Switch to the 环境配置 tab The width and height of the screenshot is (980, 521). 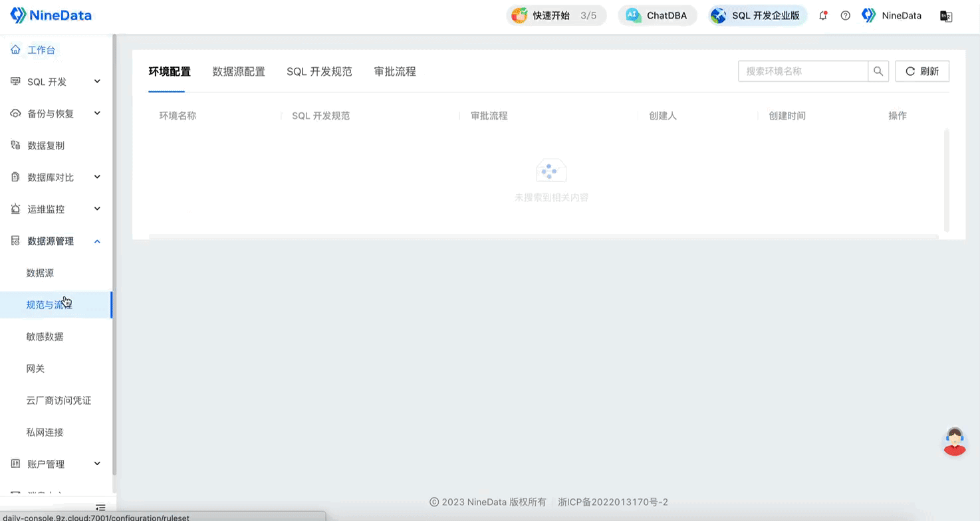(170, 72)
